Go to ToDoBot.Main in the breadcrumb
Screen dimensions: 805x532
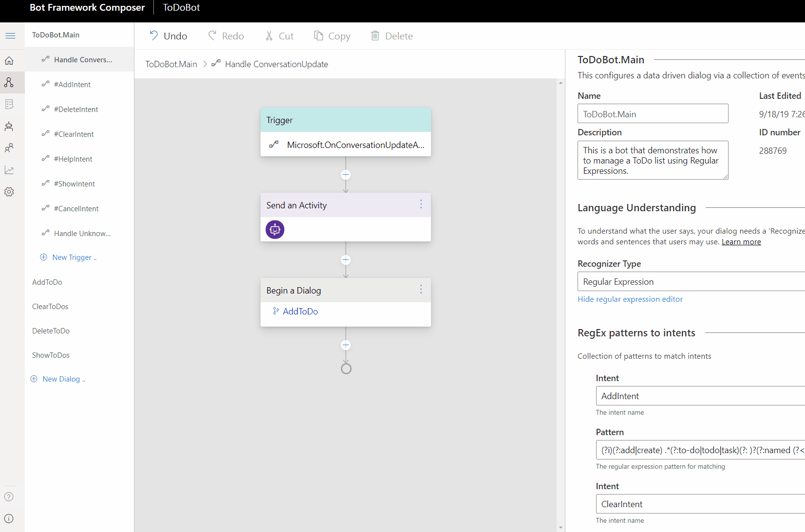click(171, 64)
